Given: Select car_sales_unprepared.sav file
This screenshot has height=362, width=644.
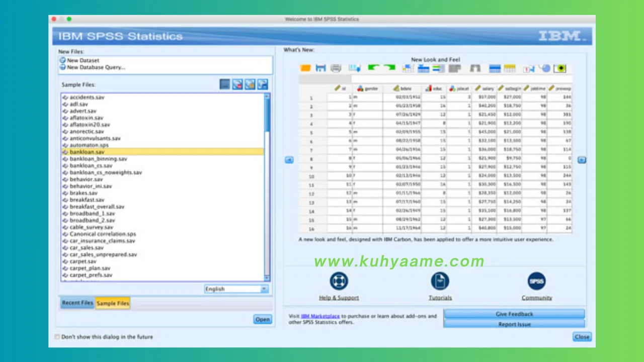Looking at the screenshot, I should point(162,254).
